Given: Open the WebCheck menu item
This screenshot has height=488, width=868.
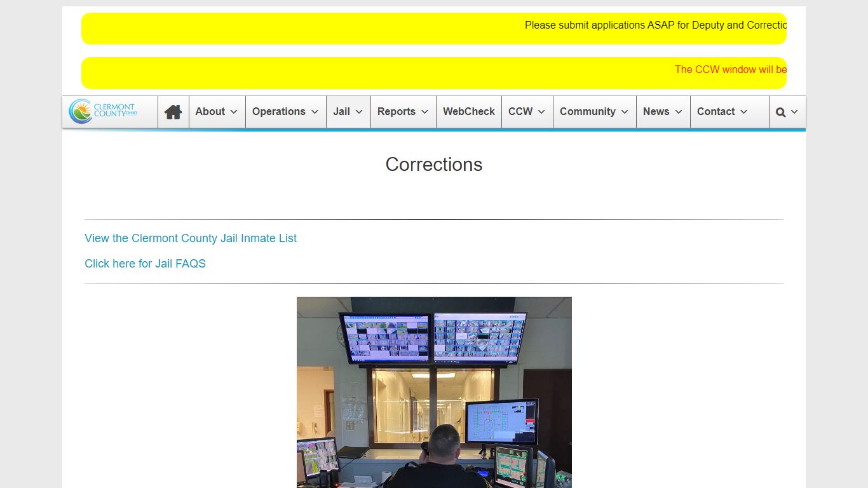Looking at the screenshot, I should pyautogui.click(x=469, y=111).
